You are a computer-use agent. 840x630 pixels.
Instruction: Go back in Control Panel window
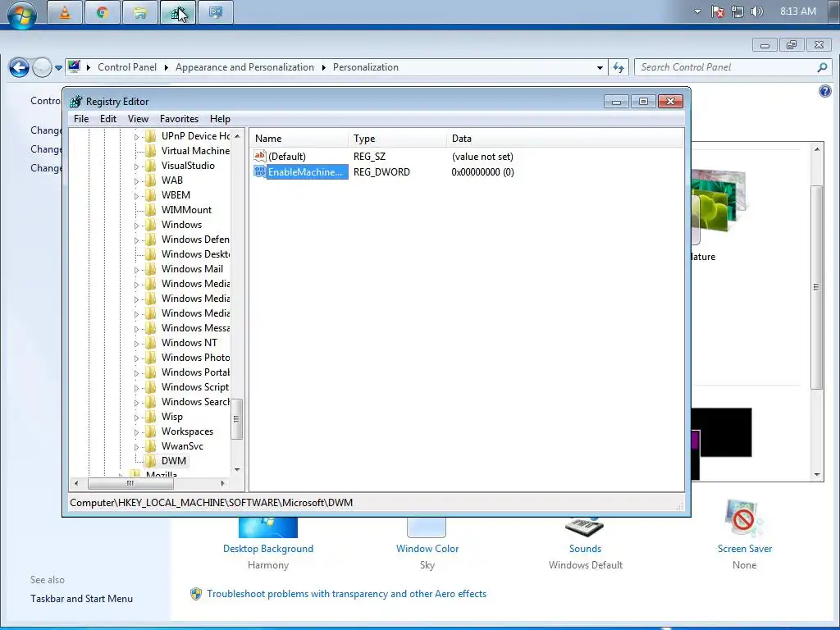pos(20,67)
